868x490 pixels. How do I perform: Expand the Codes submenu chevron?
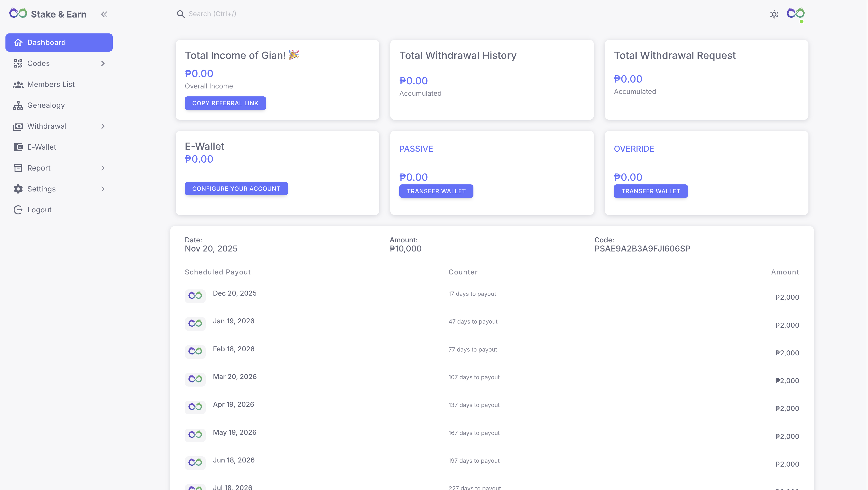(103, 63)
